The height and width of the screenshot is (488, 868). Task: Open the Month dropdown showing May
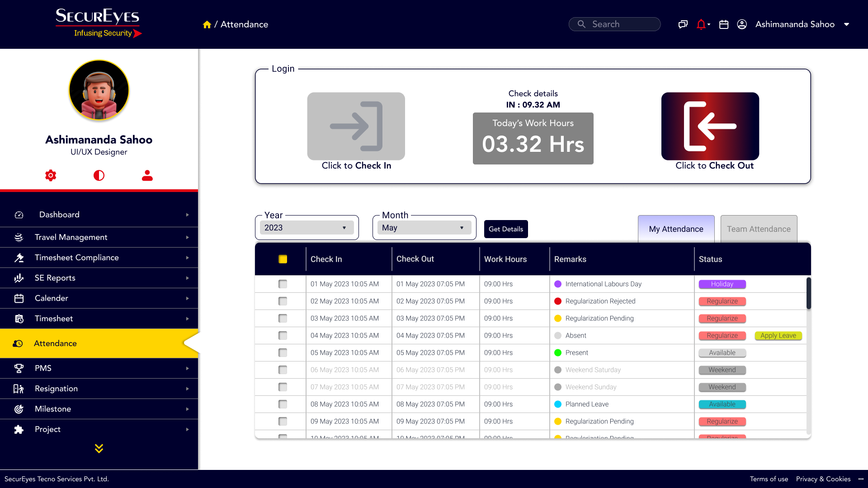(424, 228)
